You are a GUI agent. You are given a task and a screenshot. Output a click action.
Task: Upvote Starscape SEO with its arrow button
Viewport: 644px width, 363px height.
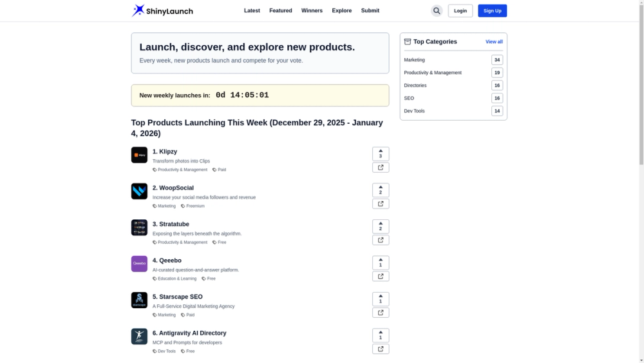381,299
